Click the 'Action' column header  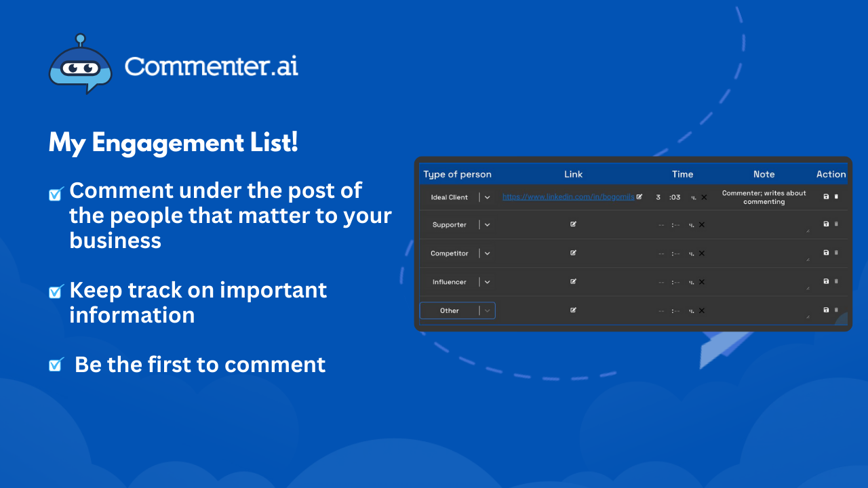coord(831,174)
